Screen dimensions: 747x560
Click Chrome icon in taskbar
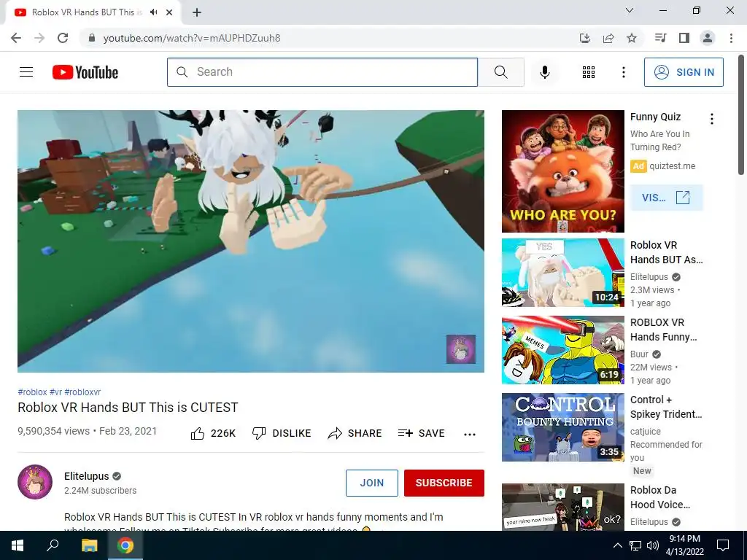[125, 545]
